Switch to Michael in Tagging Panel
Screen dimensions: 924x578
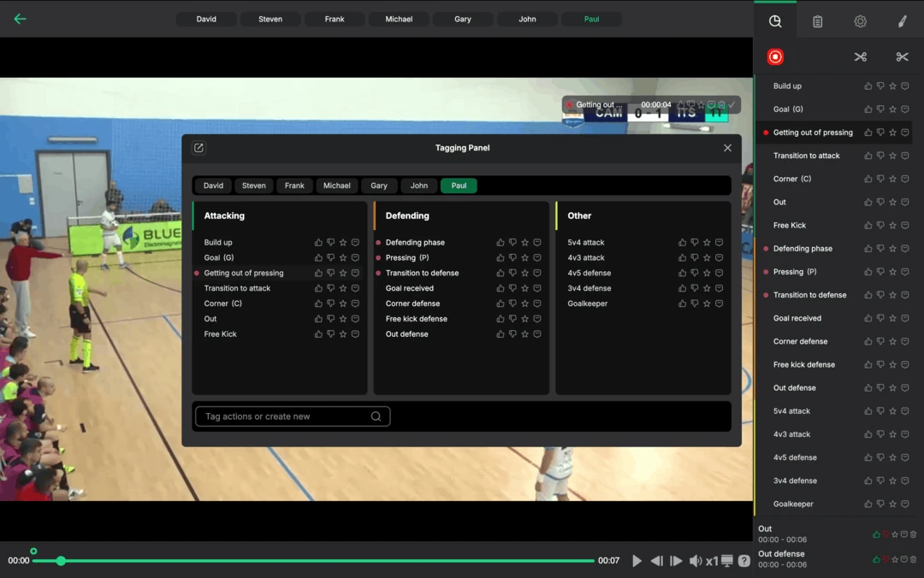coord(336,186)
